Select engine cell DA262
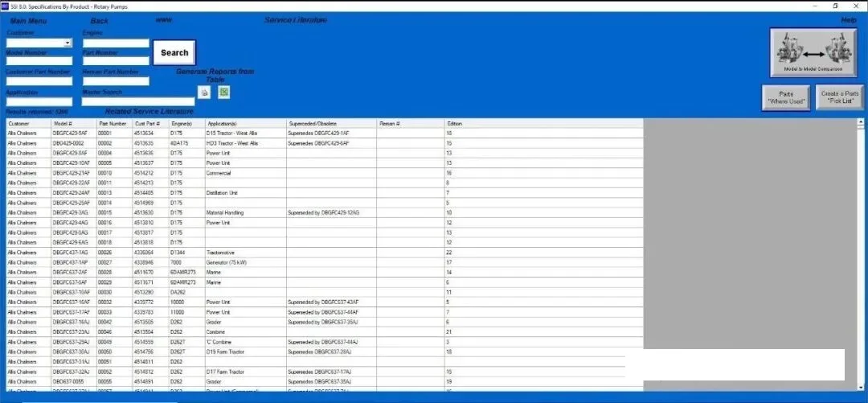Viewport: 868px width, 403px height. pyautogui.click(x=186, y=292)
